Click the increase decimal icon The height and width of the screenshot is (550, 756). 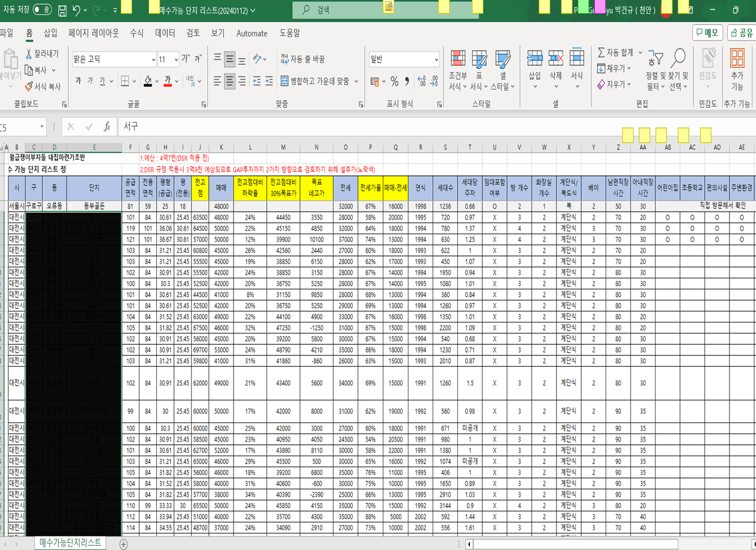(421, 81)
